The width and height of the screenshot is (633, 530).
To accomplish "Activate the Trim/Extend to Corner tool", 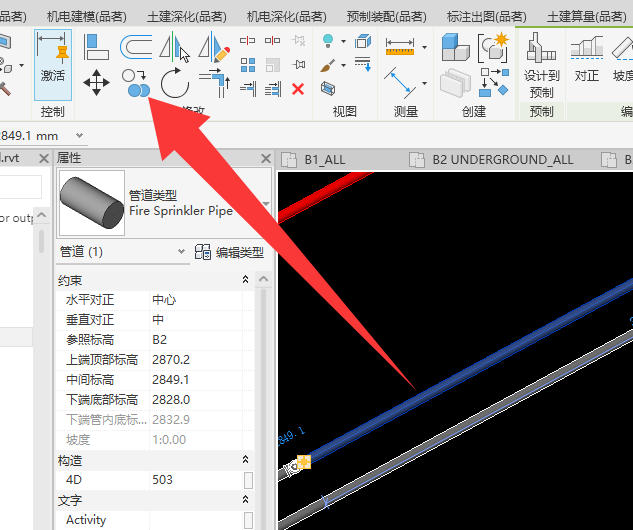I will 214,83.
